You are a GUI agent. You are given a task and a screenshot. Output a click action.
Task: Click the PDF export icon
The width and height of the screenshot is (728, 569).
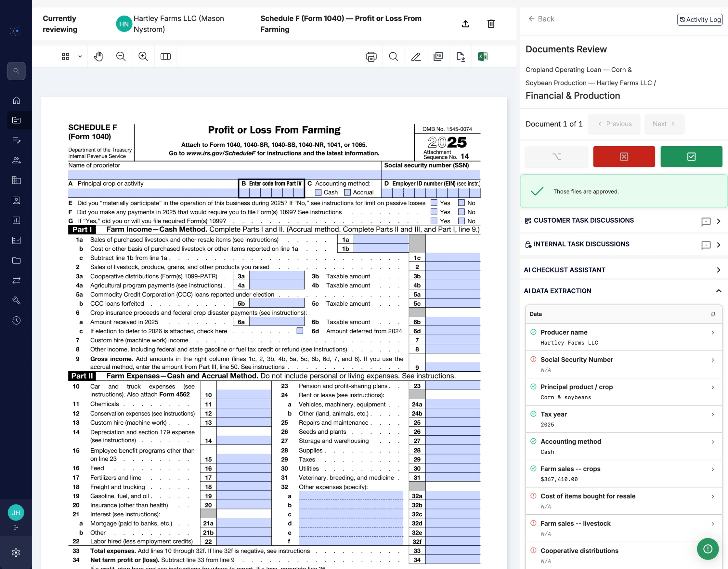click(x=438, y=56)
